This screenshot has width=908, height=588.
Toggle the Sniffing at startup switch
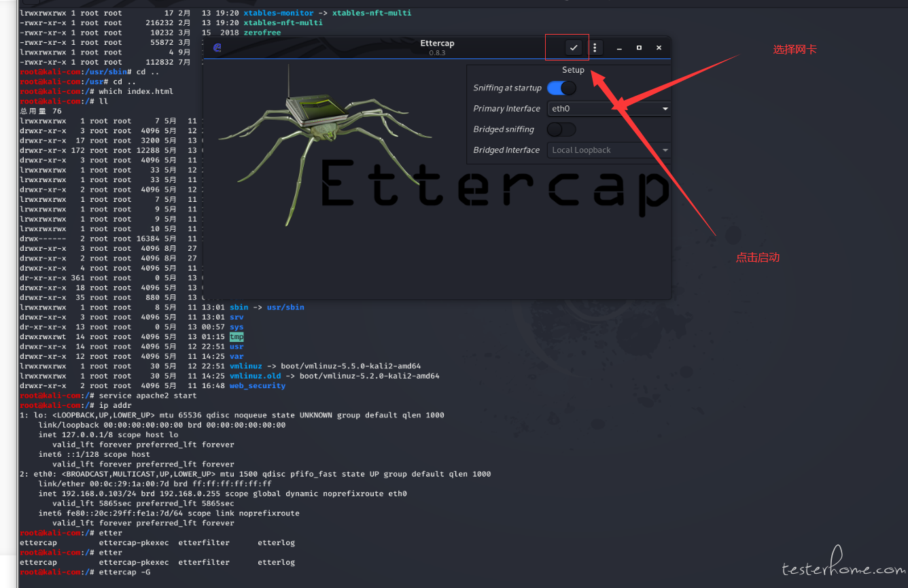coord(561,88)
